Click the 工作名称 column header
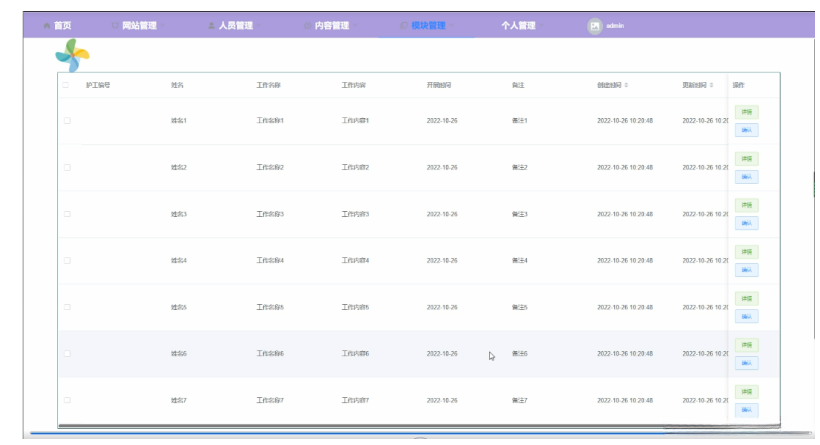The height and width of the screenshot is (445, 820). tap(268, 85)
